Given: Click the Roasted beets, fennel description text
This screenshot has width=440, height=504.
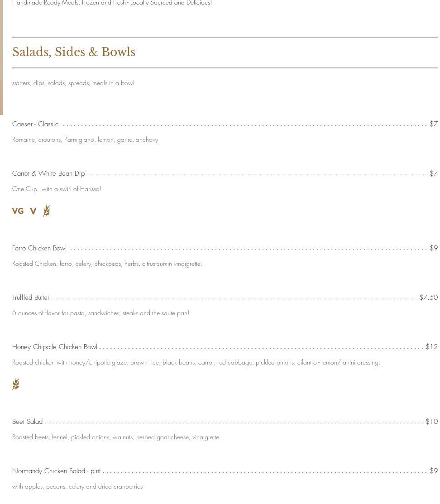Looking at the screenshot, I should 115,437.
